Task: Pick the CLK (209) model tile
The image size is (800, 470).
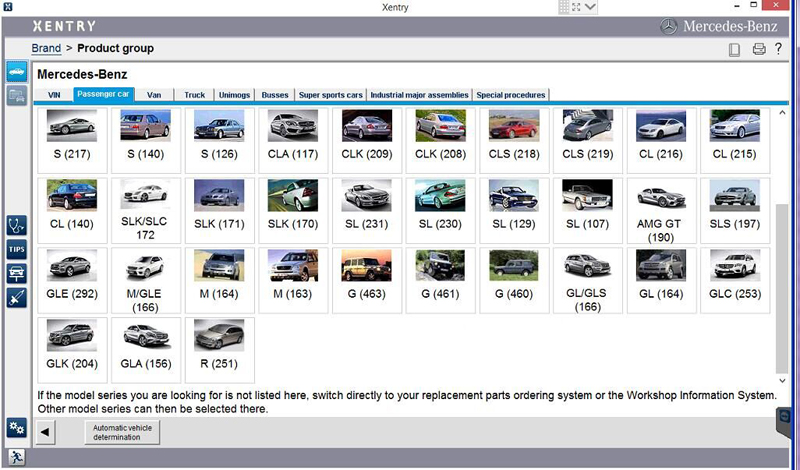Action: coord(367,140)
